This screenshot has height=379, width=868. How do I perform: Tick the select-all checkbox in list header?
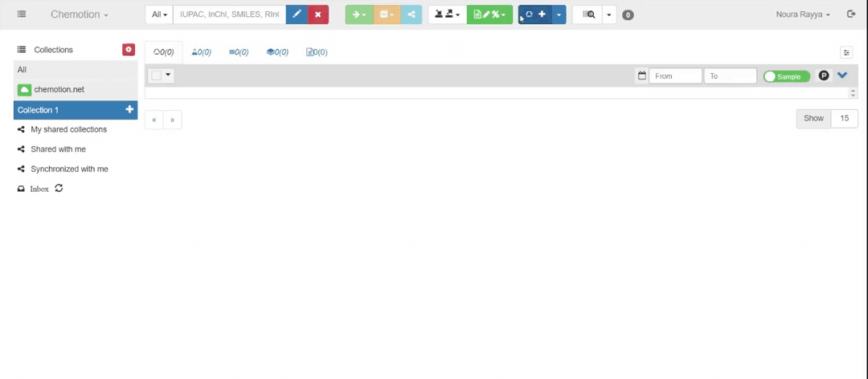pyautogui.click(x=157, y=75)
